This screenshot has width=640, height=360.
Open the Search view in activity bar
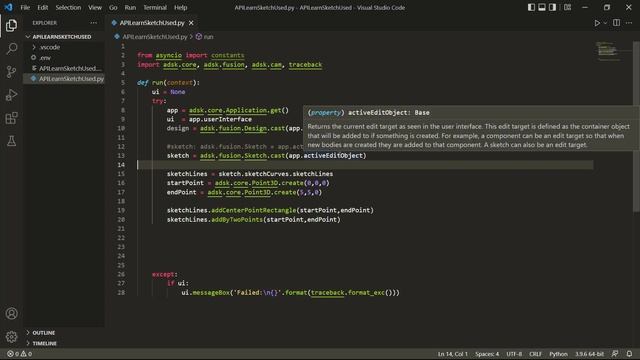point(11,49)
